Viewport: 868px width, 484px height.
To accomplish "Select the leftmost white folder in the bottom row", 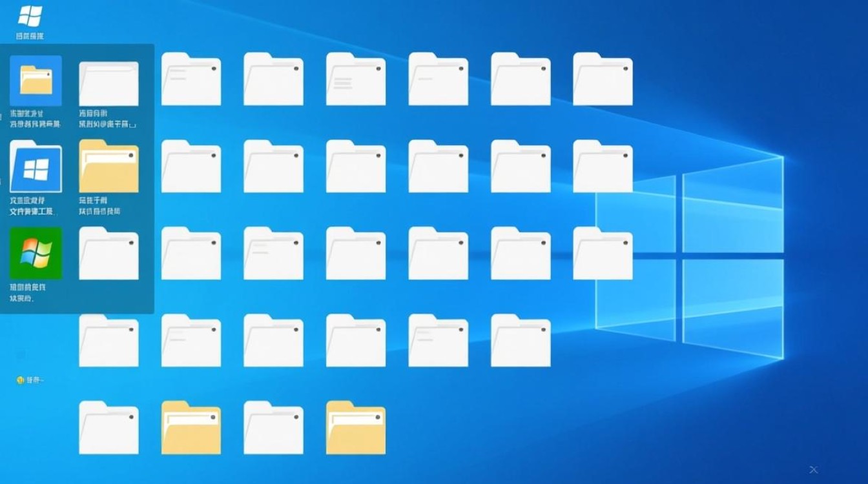I will pyautogui.click(x=108, y=426).
